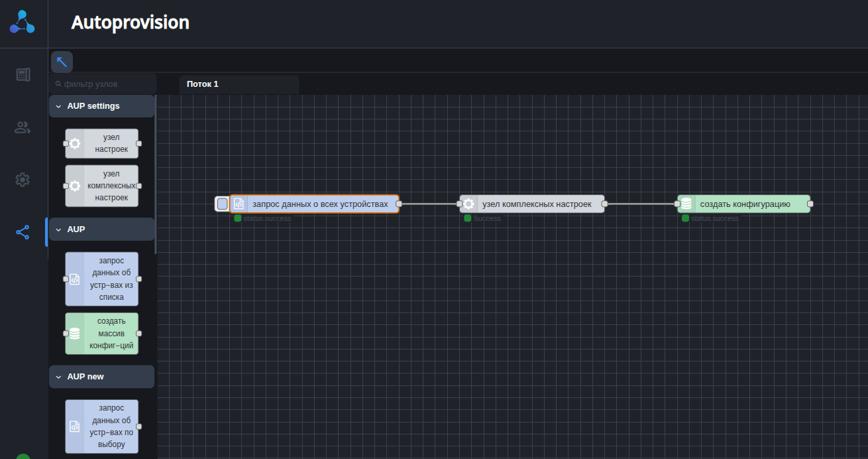Click gear icon on canvas узел комплексных настроек

(x=468, y=204)
